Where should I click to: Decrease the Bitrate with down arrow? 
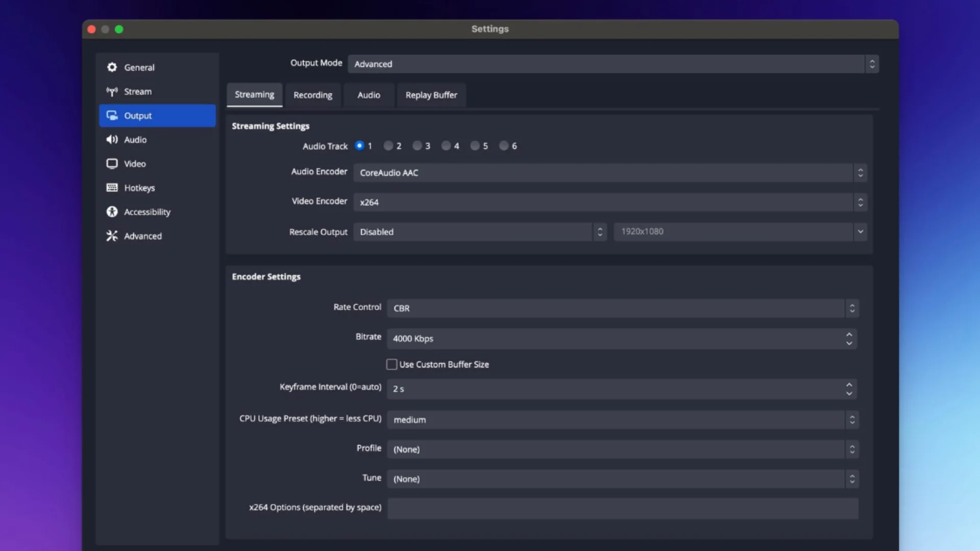tap(849, 343)
